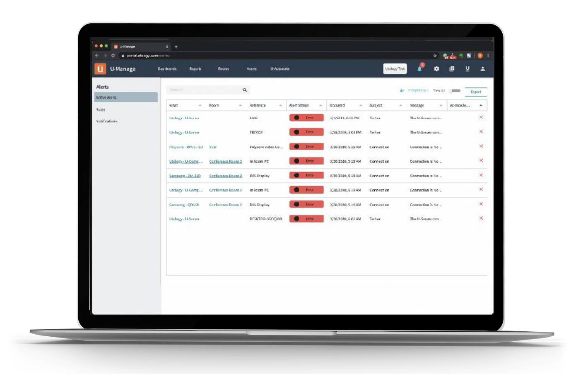This screenshot has height=374, width=588.
Task: Select Rules in the Alerts sidebar
Action: [101, 110]
